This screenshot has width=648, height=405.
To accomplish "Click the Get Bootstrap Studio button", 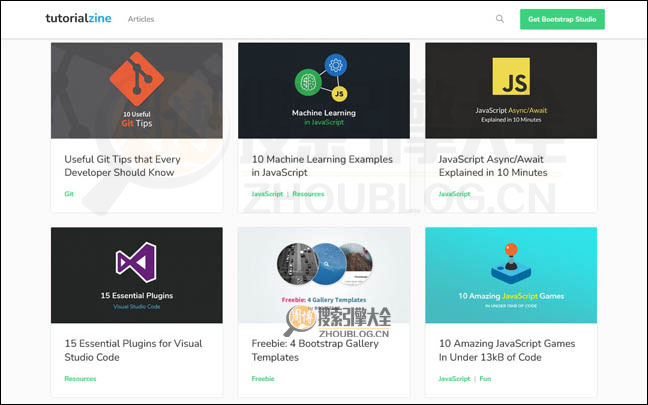I will coord(562,19).
